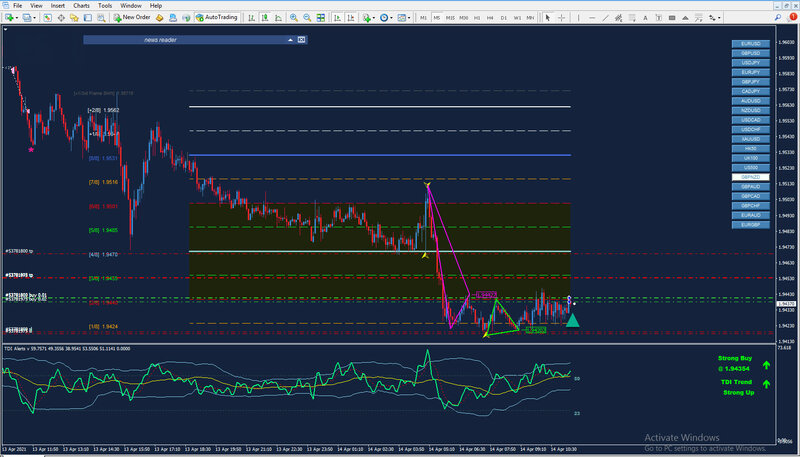Select the H1 timeframe
This screenshot has width=800, height=457.
(x=477, y=18)
